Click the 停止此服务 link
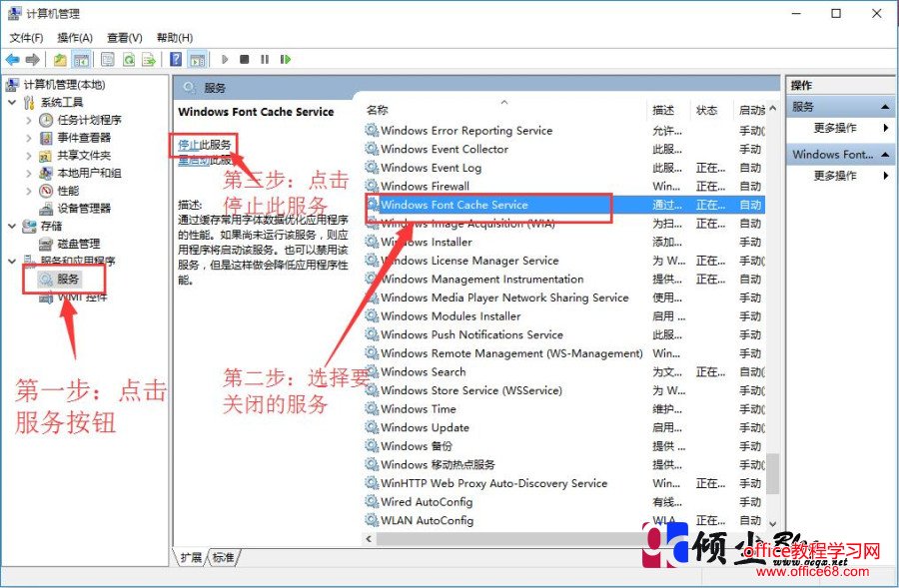Viewport: 899px width, 588px height. click(x=205, y=144)
